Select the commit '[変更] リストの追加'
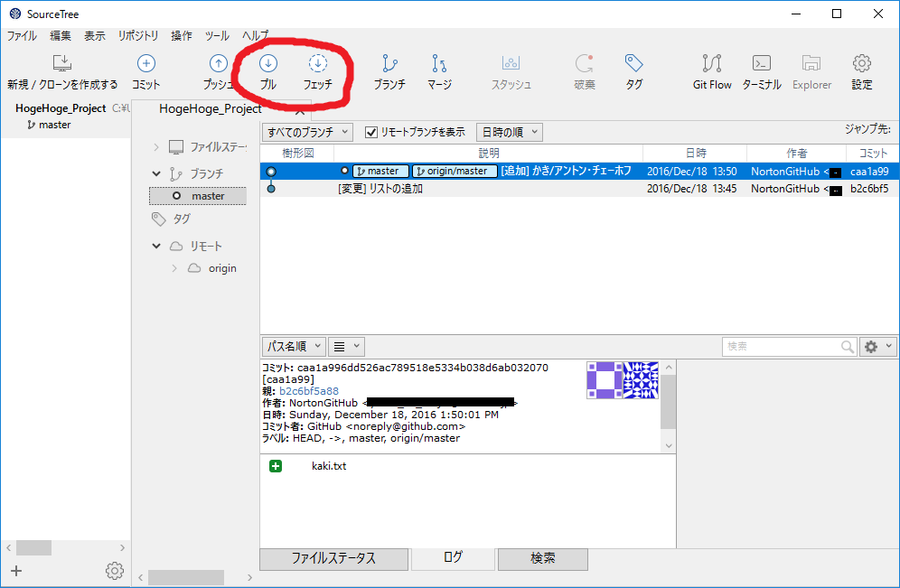900x588 pixels. tap(579, 188)
